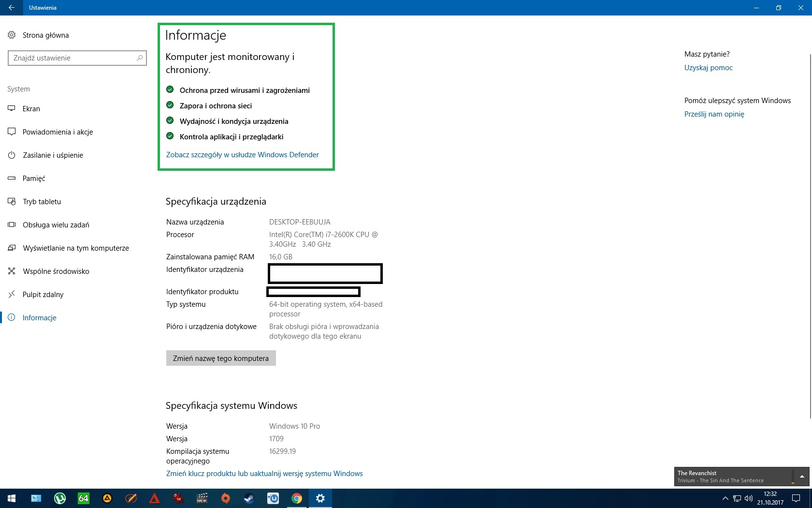
Task: Click the device name DESKTOP-EEBUUJA
Action: click(300, 222)
